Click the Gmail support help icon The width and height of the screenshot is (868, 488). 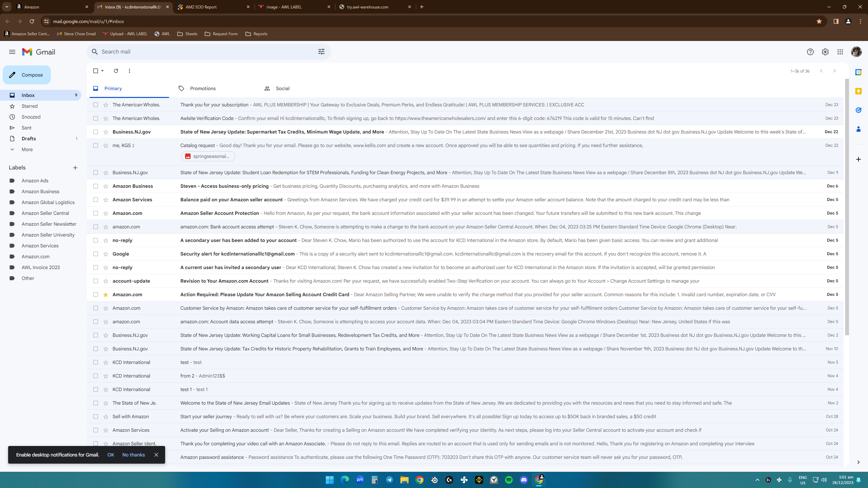[x=810, y=52]
